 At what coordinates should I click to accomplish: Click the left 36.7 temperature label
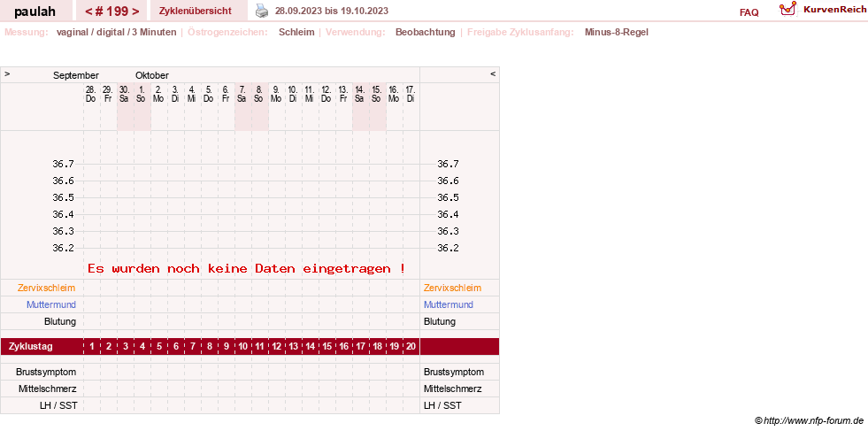pos(63,164)
